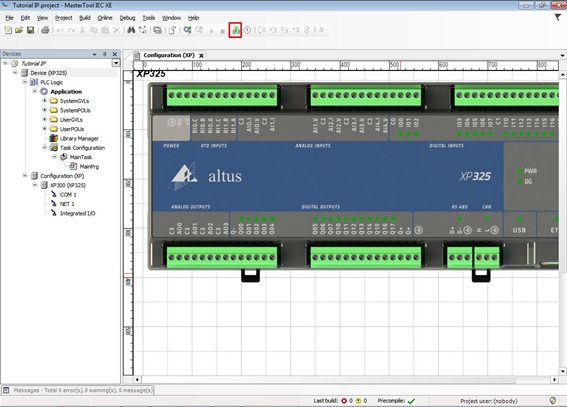The width and height of the screenshot is (567, 407).
Task: Collapse the XP300 (XP325) node
Action: coord(34,185)
